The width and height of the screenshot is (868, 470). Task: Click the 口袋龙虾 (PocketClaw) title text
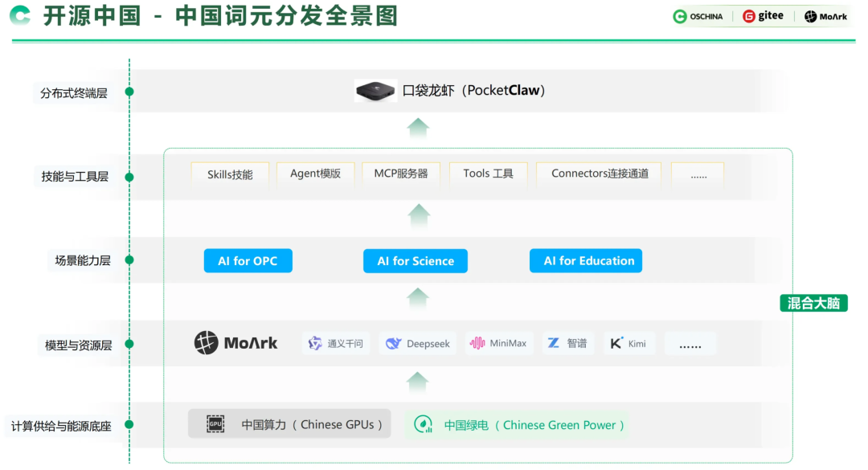474,90
